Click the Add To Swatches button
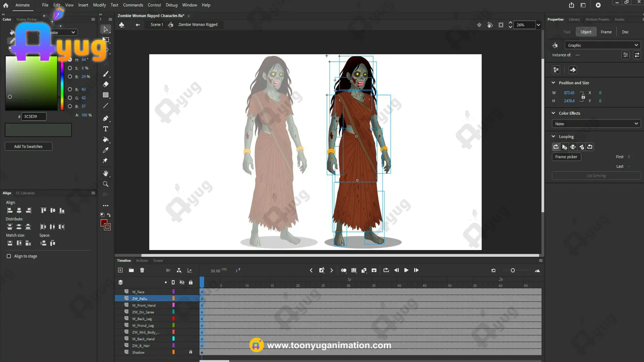Viewport: 644px width, 362px height. click(28, 146)
